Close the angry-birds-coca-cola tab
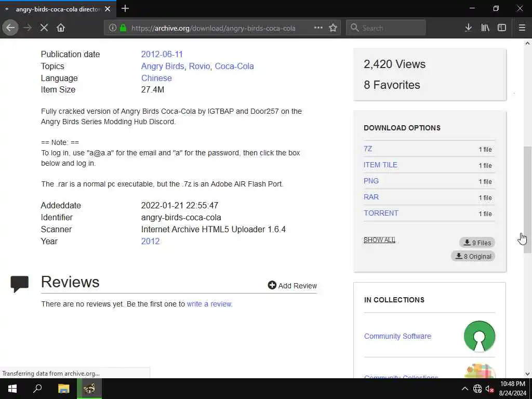 [108, 9]
